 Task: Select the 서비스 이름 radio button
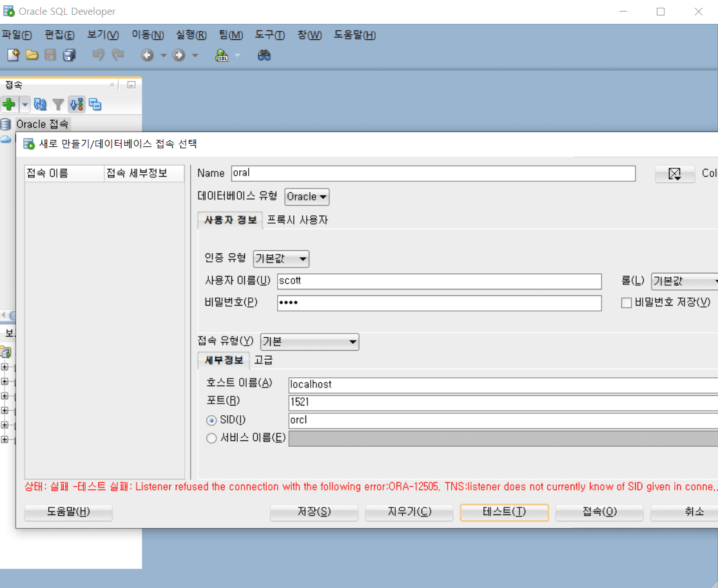211,438
